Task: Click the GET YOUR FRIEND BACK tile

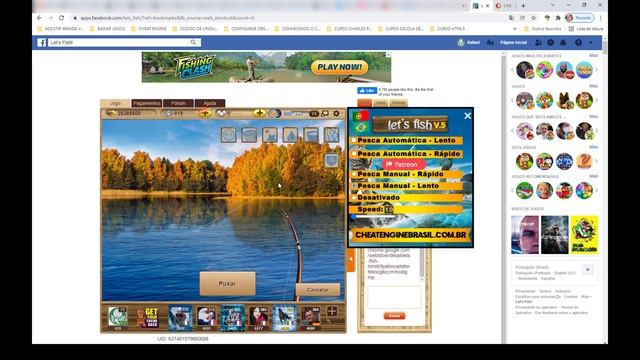Action: [147, 317]
